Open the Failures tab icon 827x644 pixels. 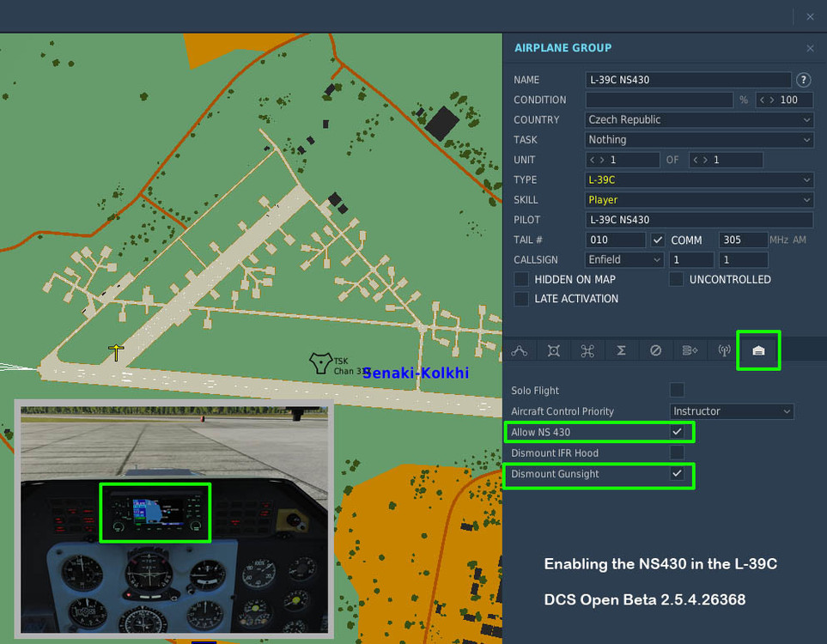pyautogui.click(x=655, y=350)
